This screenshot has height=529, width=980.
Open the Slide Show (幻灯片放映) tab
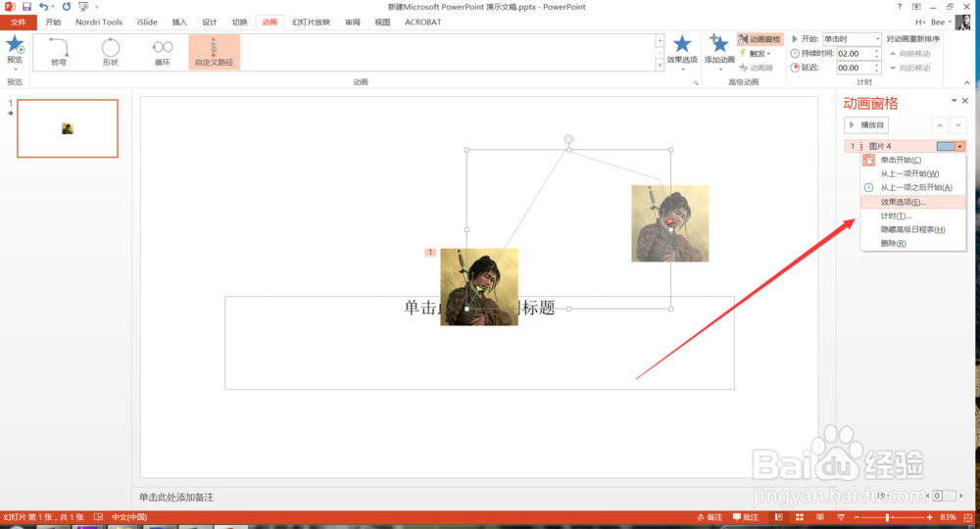tap(311, 22)
